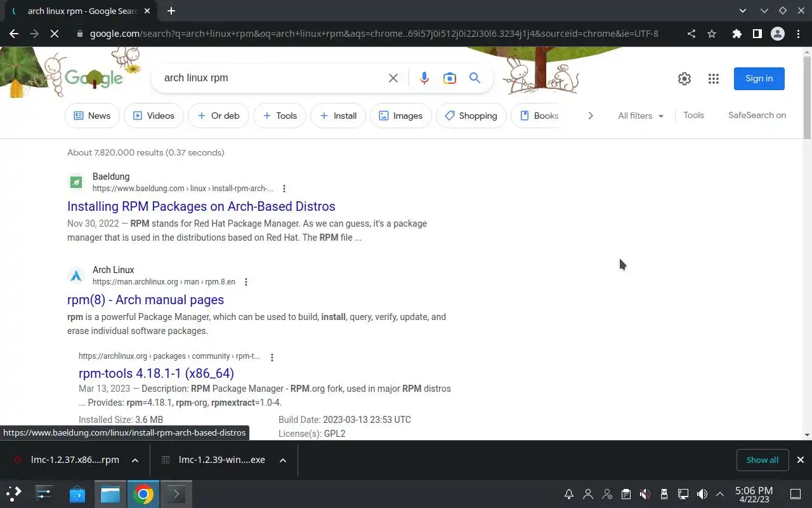Open the clipboard tray icon
This screenshot has height=508, width=812.
[626, 494]
